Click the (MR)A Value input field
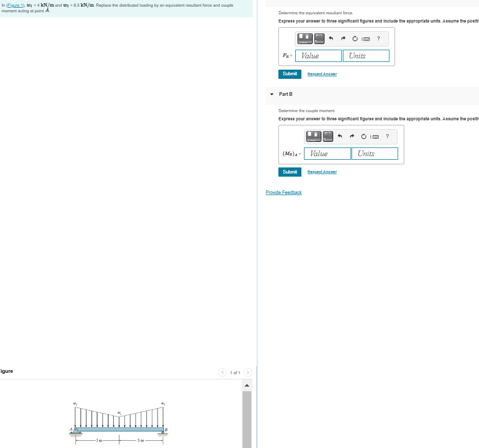 327,154
